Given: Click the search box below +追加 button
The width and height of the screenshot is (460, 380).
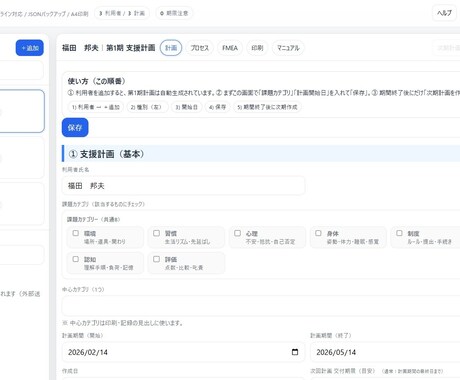Looking at the screenshot, I should coord(21,70).
